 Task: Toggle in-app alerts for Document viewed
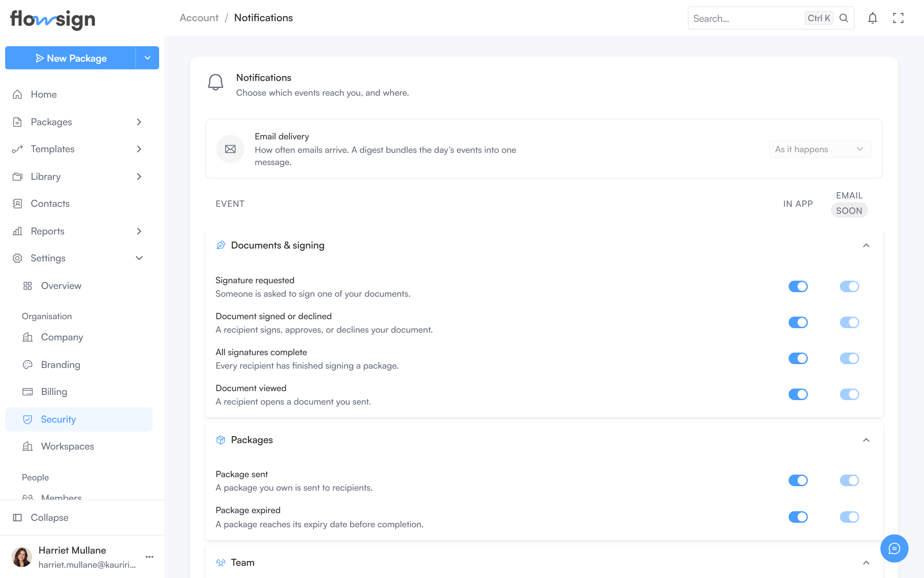pyautogui.click(x=798, y=394)
